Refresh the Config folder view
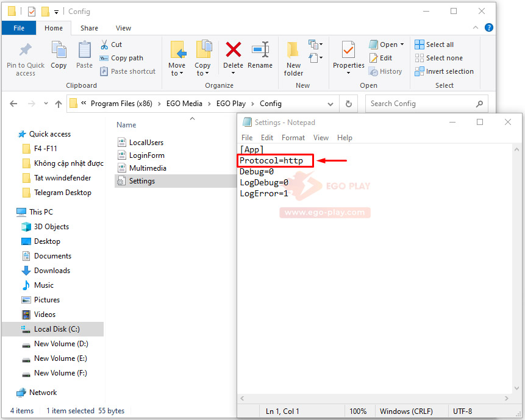Screen dimensions: 525x420 349,104
